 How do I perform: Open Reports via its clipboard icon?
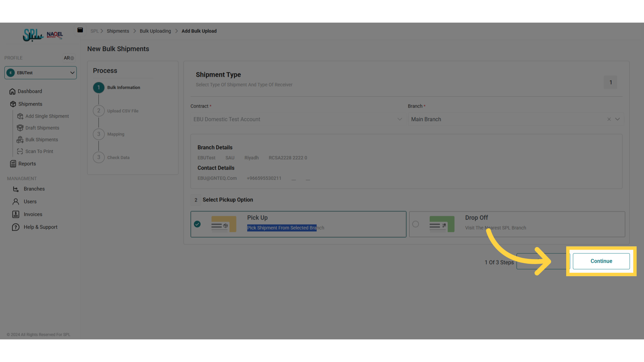click(x=13, y=164)
